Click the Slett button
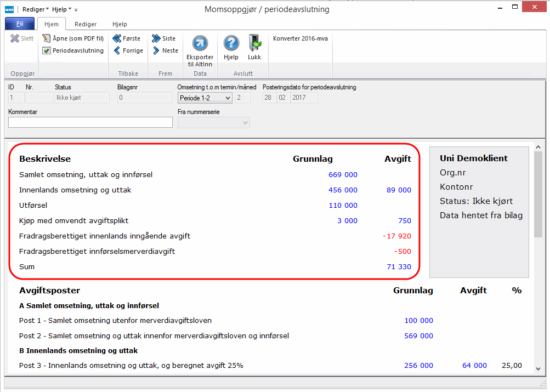Screen dimensions: 550x392 22,38
